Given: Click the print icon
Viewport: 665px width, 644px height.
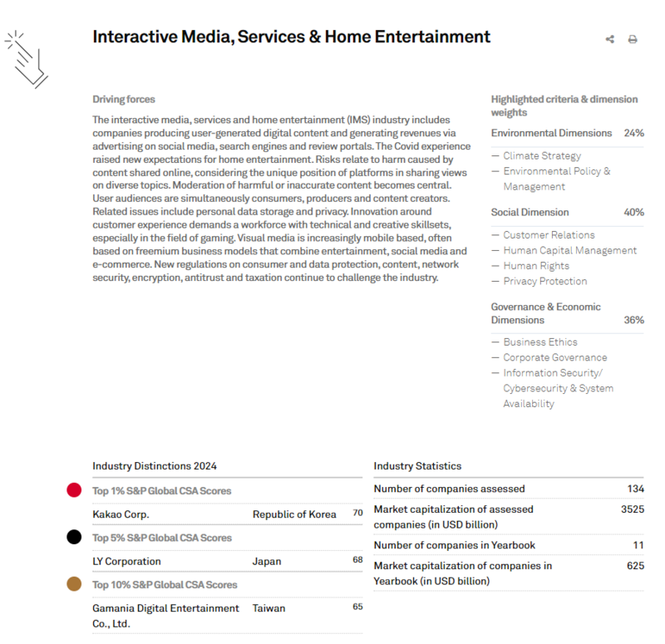Looking at the screenshot, I should [633, 39].
